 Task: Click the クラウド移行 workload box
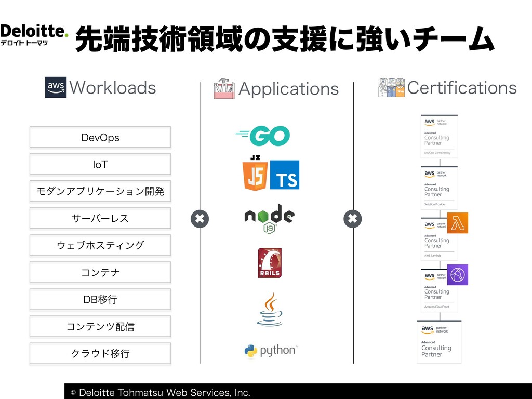click(100, 353)
